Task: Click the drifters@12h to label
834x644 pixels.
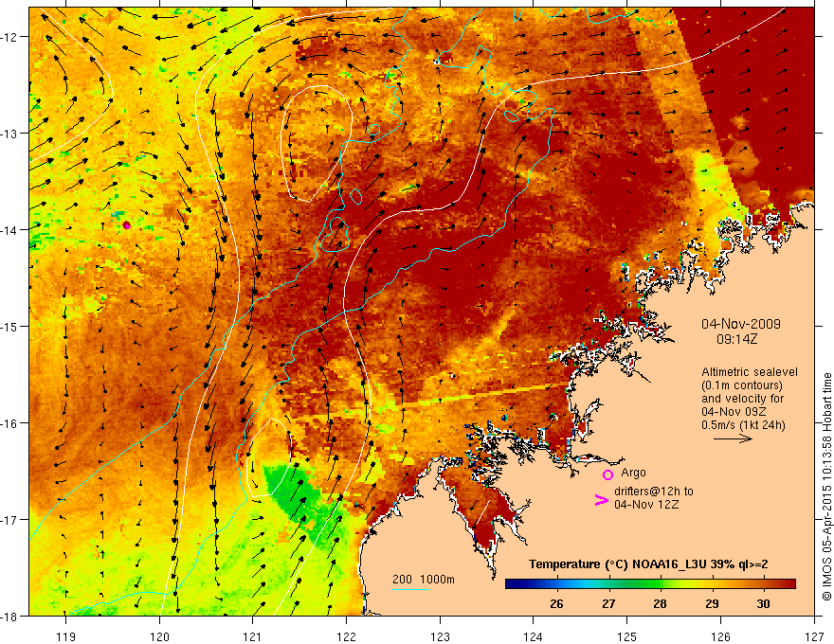Action: [654, 491]
